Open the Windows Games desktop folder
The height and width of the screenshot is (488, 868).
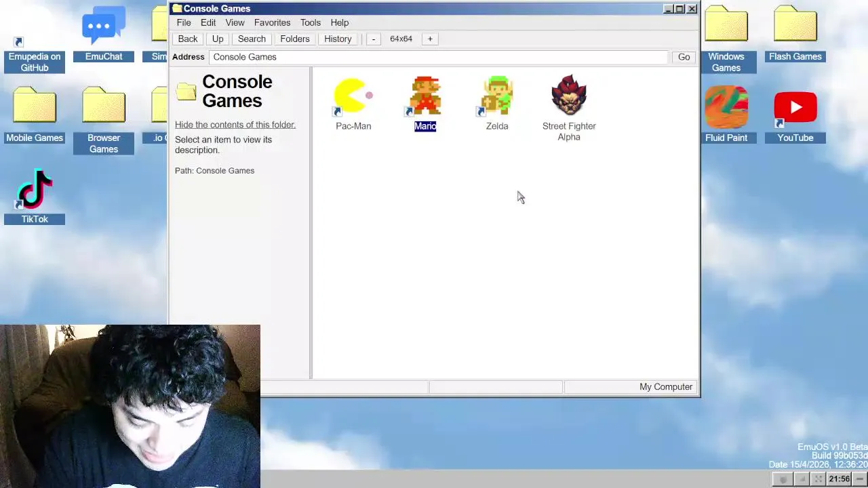tap(726, 39)
